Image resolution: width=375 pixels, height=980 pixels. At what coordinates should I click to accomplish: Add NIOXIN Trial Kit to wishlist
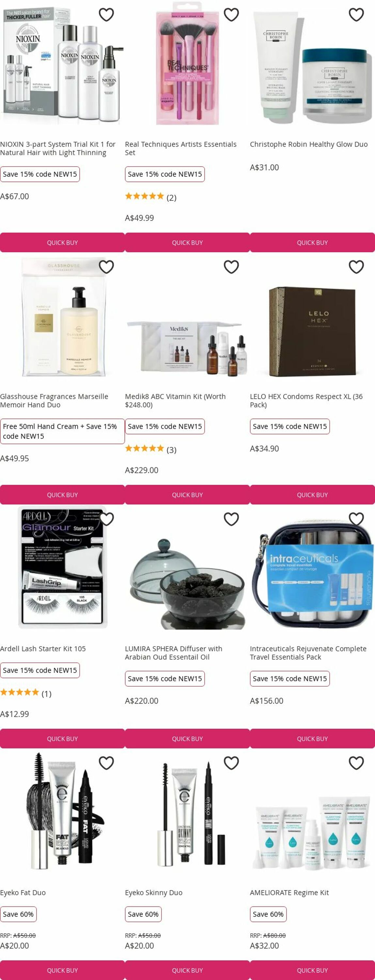coord(106,15)
